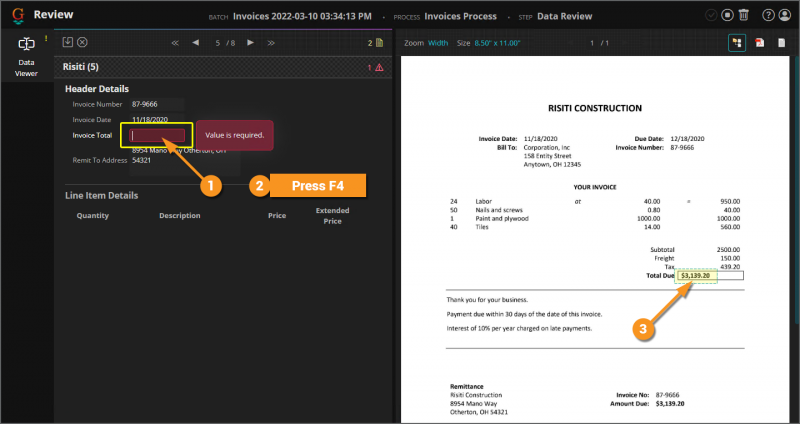Viewport: 800px width, 424px height.
Task: Click the Size 8.50" x 11.00" value
Action: [497, 43]
